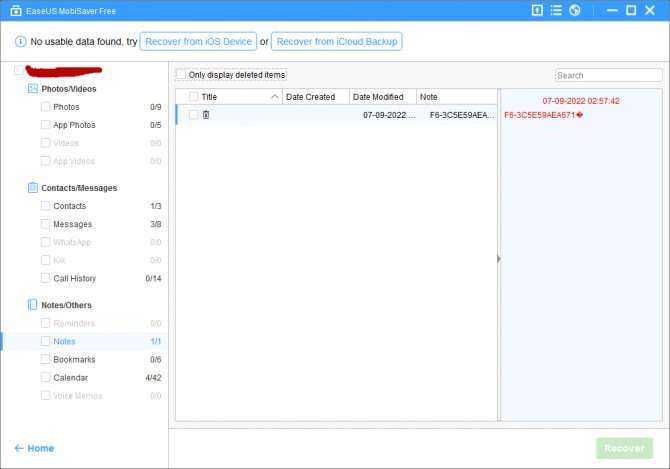Check the Photos checkbox

pos(45,106)
